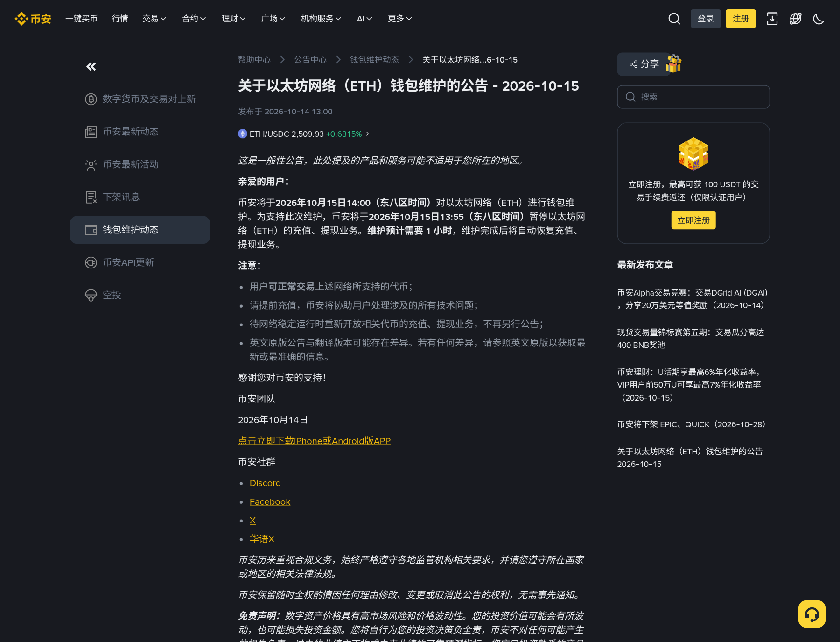Expand the 理财 dropdown menu
Image resolution: width=840 pixels, height=642 pixels.
click(233, 19)
